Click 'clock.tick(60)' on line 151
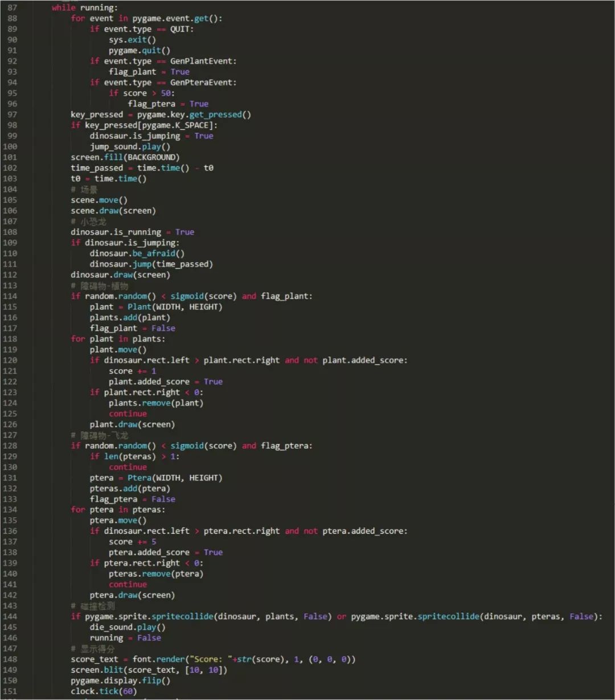 (x=104, y=691)
